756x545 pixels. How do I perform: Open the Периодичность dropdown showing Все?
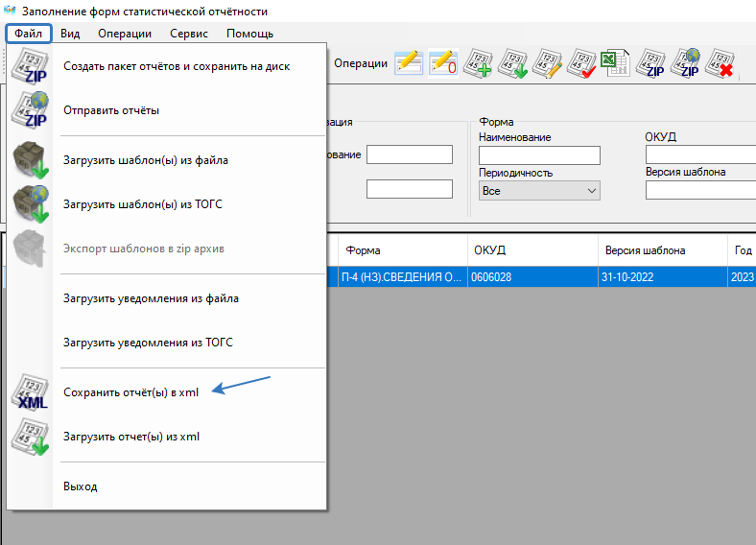coord(539,191)
